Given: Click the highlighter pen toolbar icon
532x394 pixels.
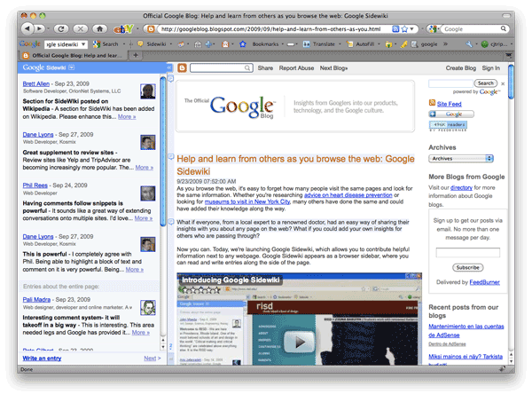Looking at the screenshot, I should pyautogui.click(x=403, y=44).
